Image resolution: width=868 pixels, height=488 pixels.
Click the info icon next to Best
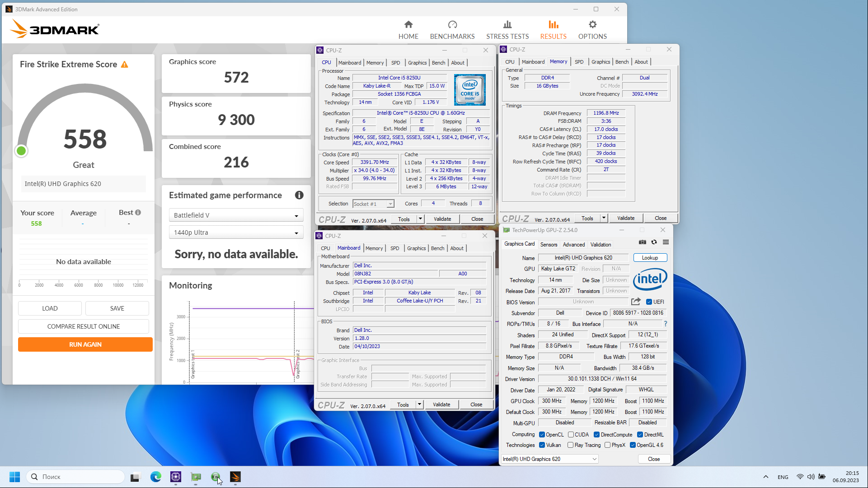point(138,212)
